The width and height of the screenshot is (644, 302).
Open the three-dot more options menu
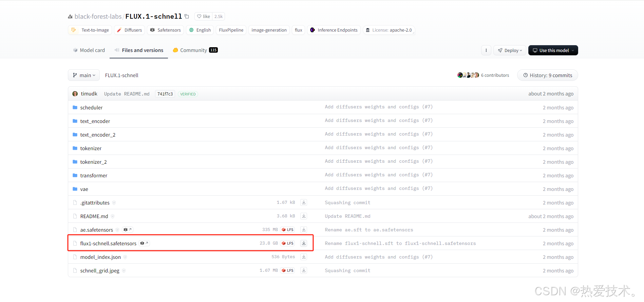(x=486, y=50)
